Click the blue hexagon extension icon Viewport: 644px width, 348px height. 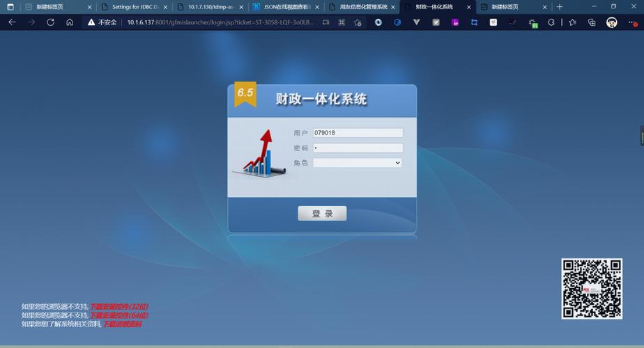coord(397,22)
